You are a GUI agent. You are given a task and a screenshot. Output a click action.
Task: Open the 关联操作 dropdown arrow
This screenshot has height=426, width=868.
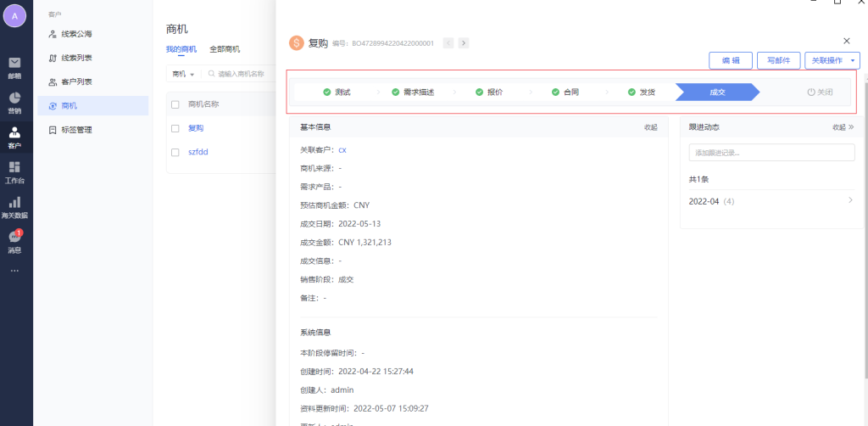pos(853,60)
